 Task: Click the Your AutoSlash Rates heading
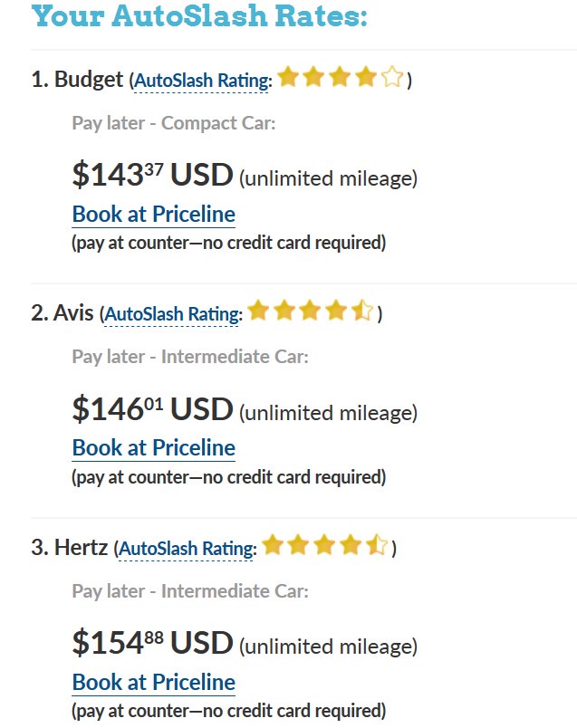(x=199, y=16)
